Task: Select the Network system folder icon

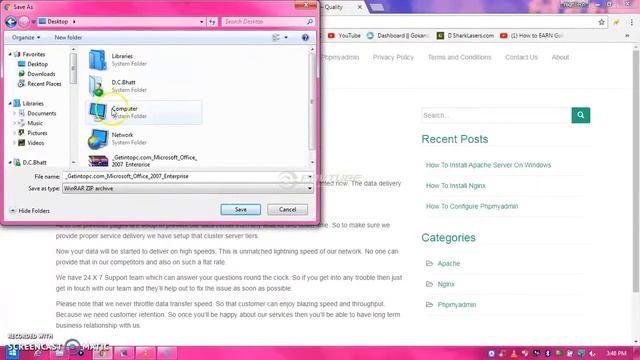Action: pyautogui.click(x=98, y=138)
